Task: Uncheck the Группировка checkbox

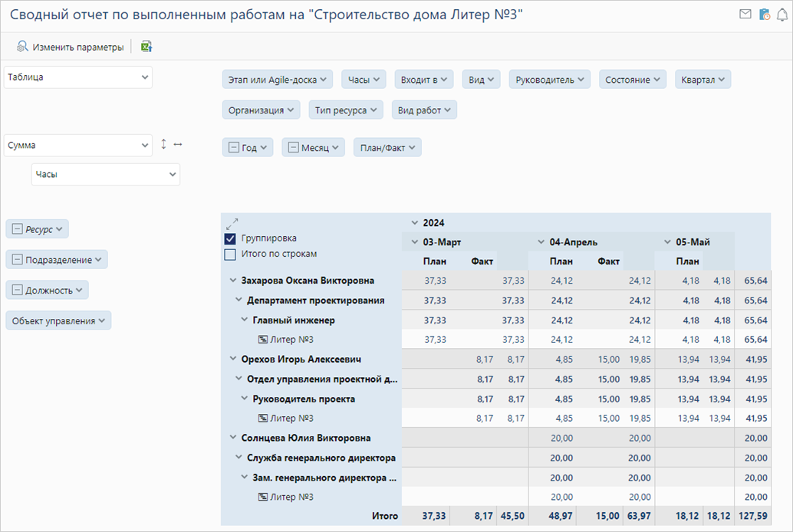Action: pos(230,238)
